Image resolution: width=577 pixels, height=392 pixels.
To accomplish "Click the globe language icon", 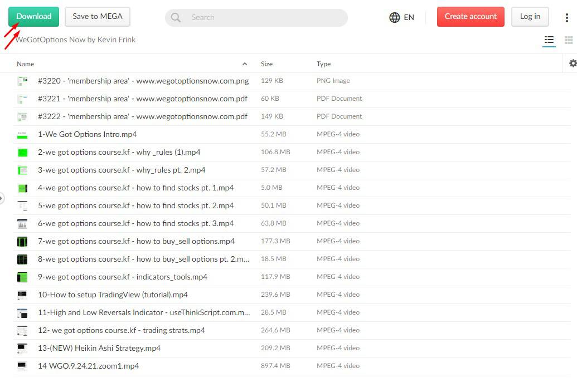I will click(x=395, y=17).
